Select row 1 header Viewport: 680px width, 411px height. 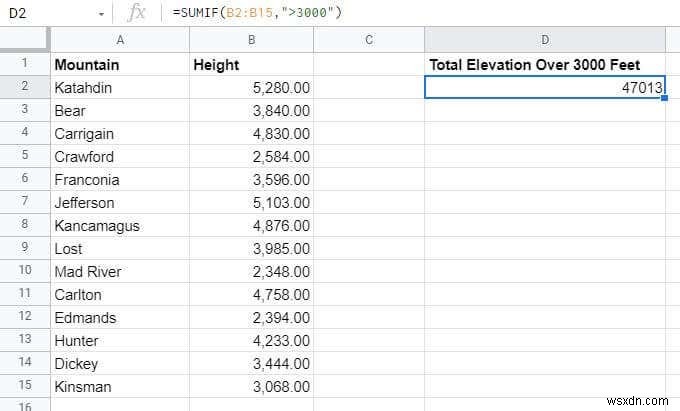[25, 64]
